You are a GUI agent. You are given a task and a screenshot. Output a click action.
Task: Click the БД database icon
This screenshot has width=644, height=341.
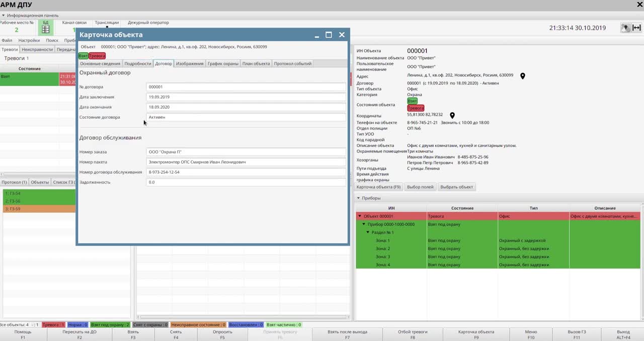coord(46,29)
